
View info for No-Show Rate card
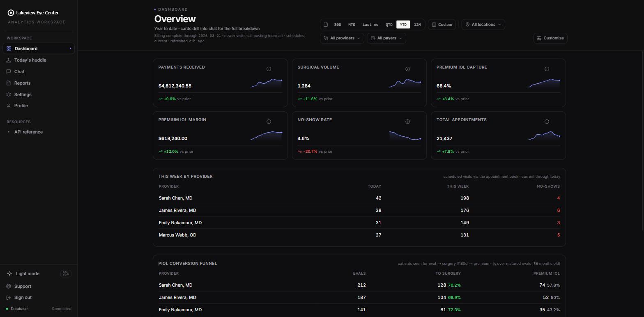pyautogui.click(x=407, y=122)
